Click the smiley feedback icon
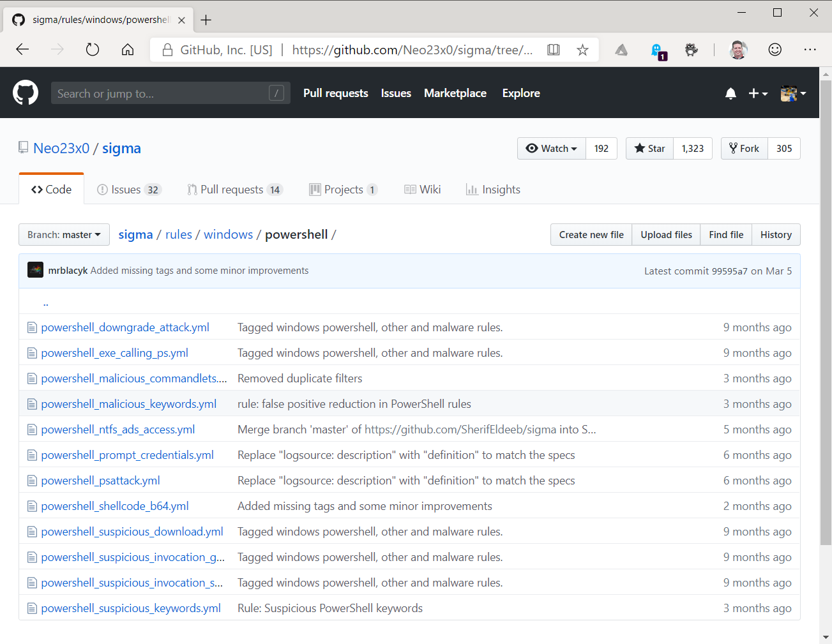This screenshot has width=832, height=644. click(x=775, y=50)
